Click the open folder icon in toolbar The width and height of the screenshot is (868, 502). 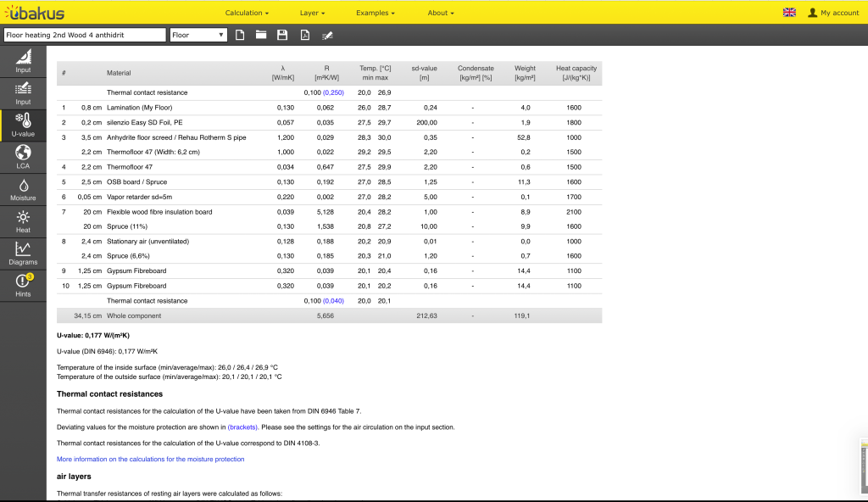261,35
